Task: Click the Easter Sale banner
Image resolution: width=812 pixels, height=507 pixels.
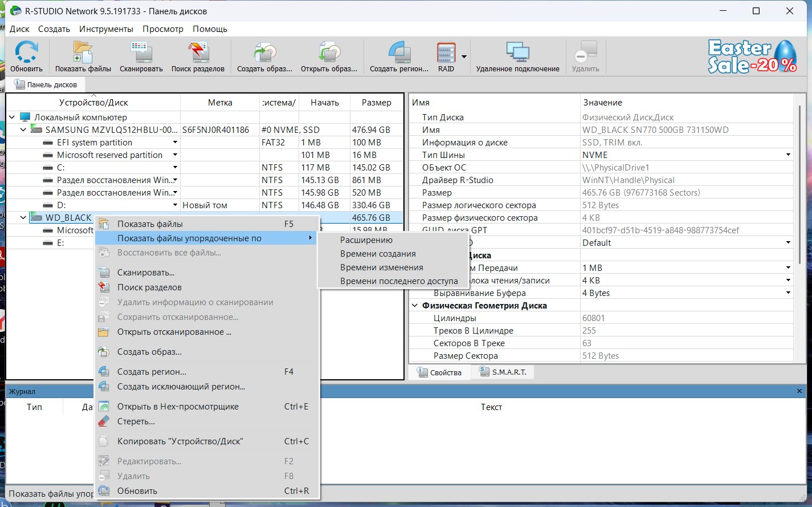Action: click(752, 56)
